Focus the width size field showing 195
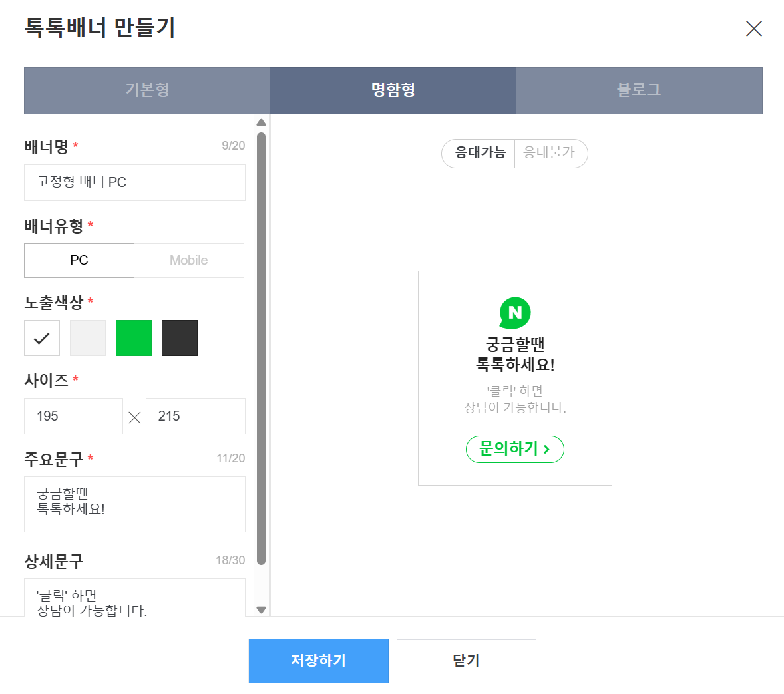Viewport: 784px width, 694px height. tap(73, 416)
